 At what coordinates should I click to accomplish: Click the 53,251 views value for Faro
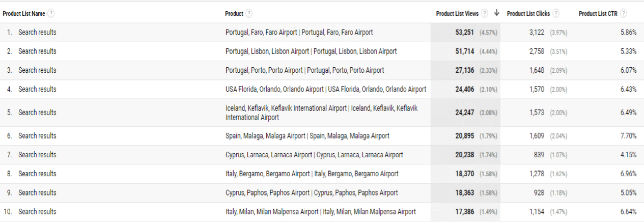[464, 33]
